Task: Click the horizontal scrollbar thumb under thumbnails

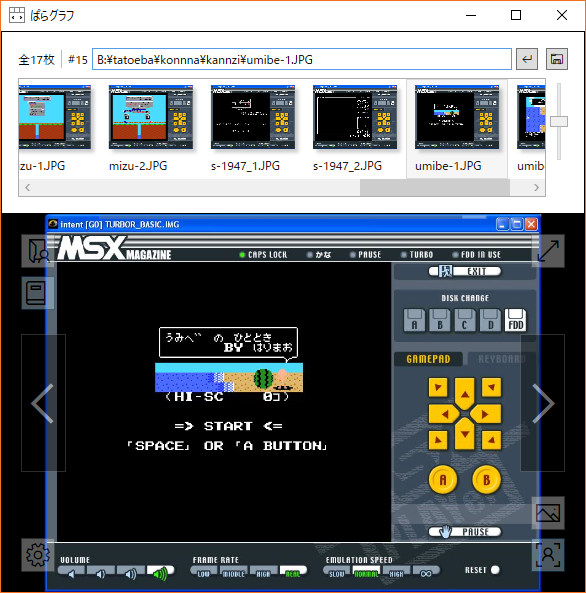Action: coord(435,188)
